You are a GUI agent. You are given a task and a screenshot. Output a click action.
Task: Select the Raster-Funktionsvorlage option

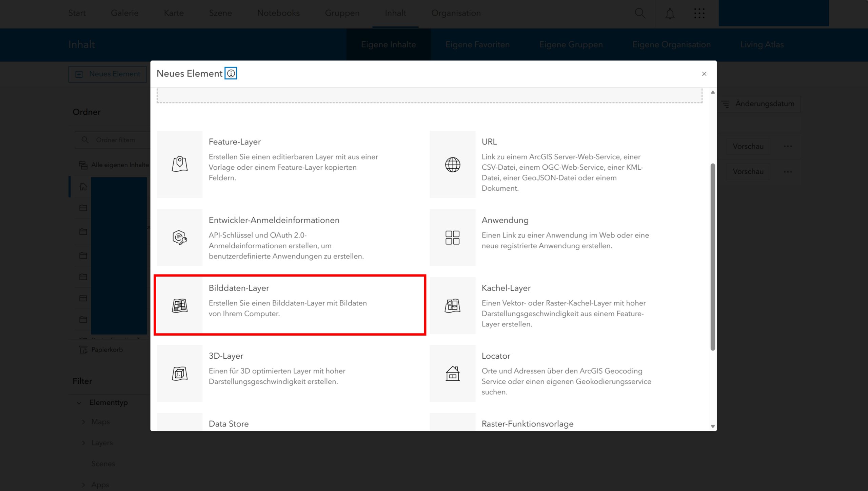pos(527,423)
